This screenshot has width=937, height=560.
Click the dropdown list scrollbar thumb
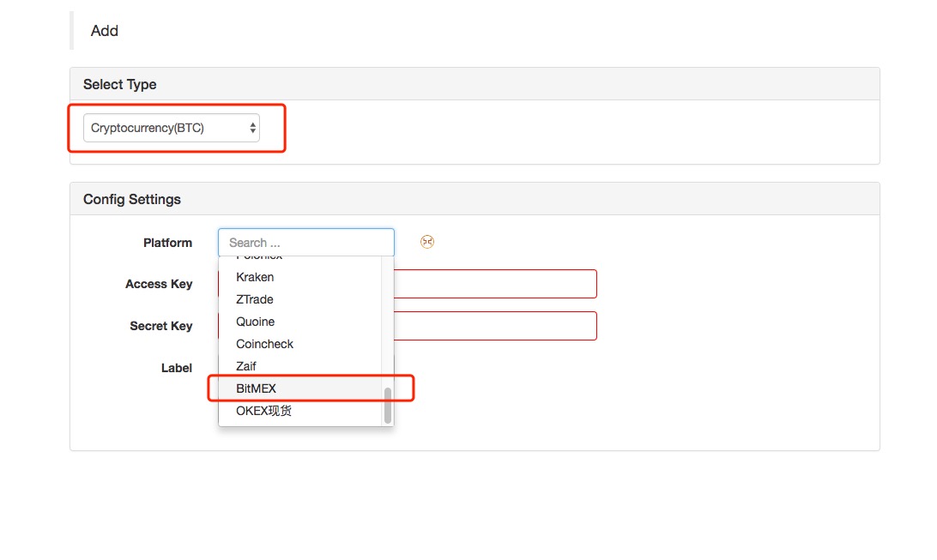point(388,406)
